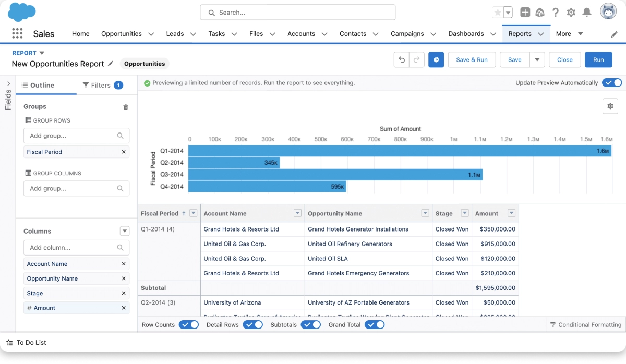Click the Close button
Screen dimensions: 626x364
pyautogui.click(x=565, y=59)
